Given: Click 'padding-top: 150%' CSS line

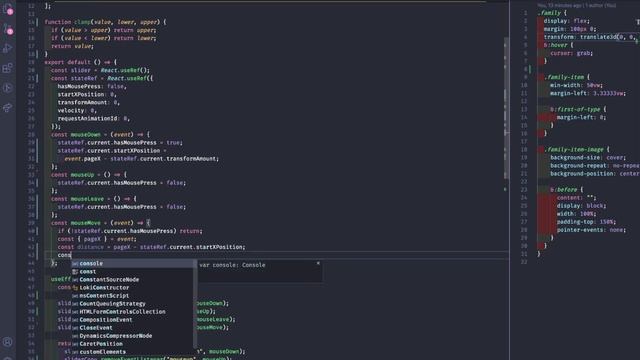Looking at the screenshot, I should [587, 222].
